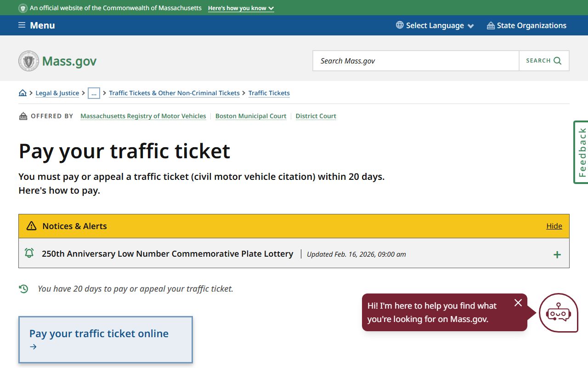
Task: Open the Legal & Justice breadcrumb link
Action: pyautogui.click(x=57, y=93)
